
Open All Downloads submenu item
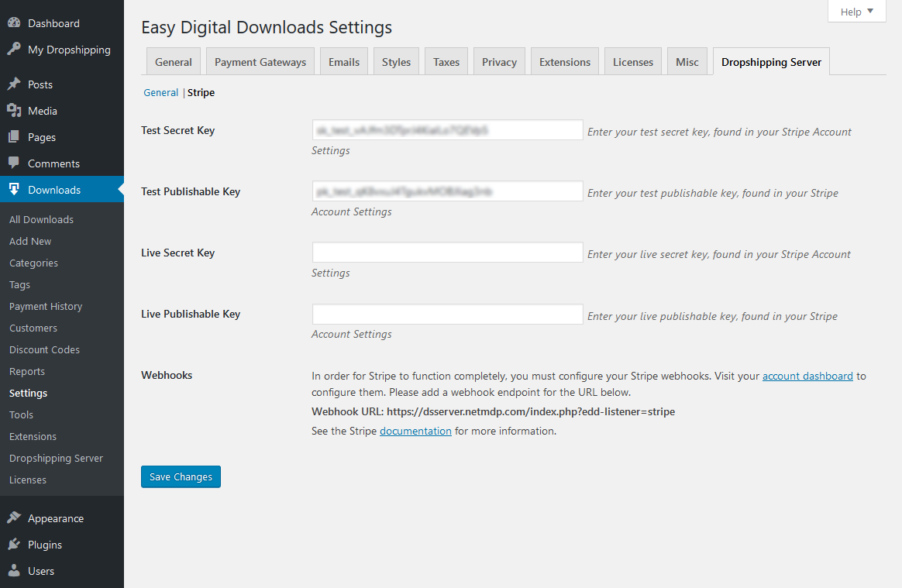41,219
